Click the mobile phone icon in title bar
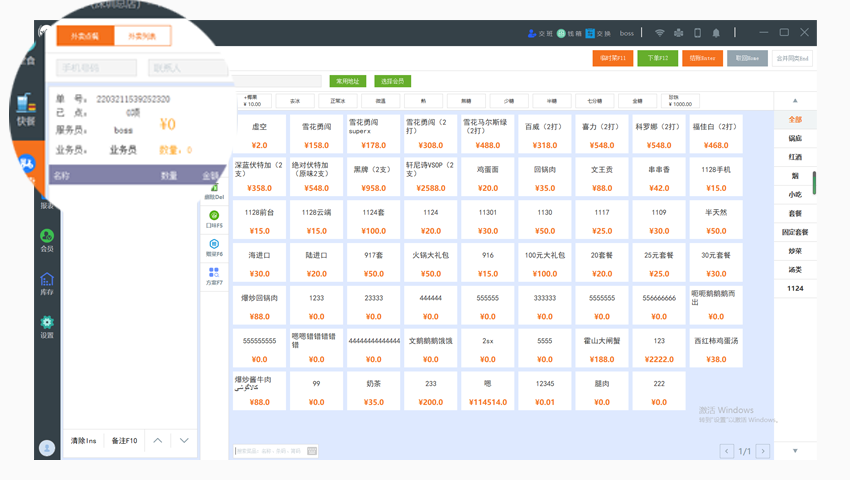850x480 pixels. point(697,33)
